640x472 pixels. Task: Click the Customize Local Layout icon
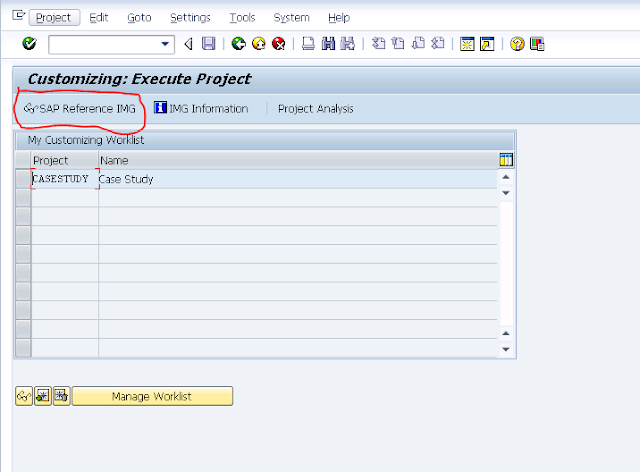(537, 44)
